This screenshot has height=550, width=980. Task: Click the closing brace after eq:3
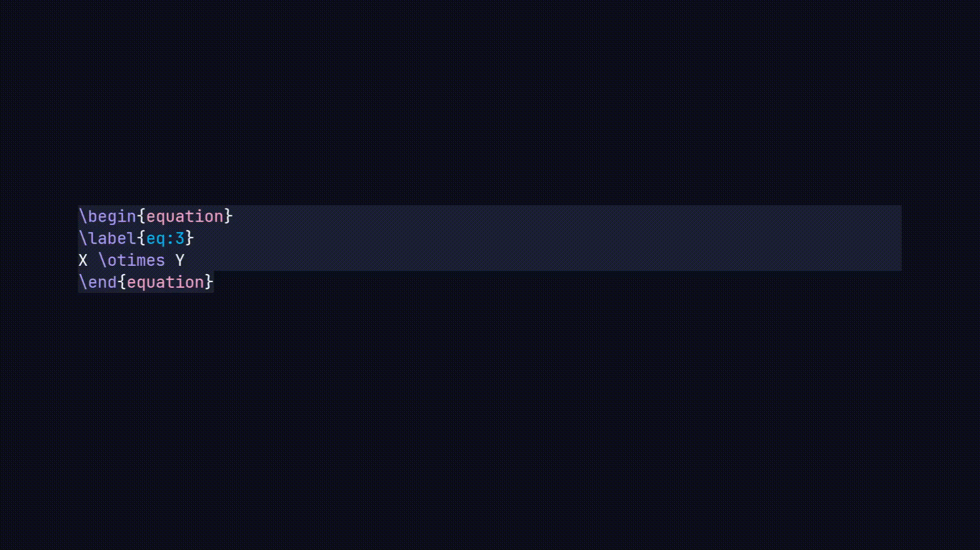[x=190, y=239]
